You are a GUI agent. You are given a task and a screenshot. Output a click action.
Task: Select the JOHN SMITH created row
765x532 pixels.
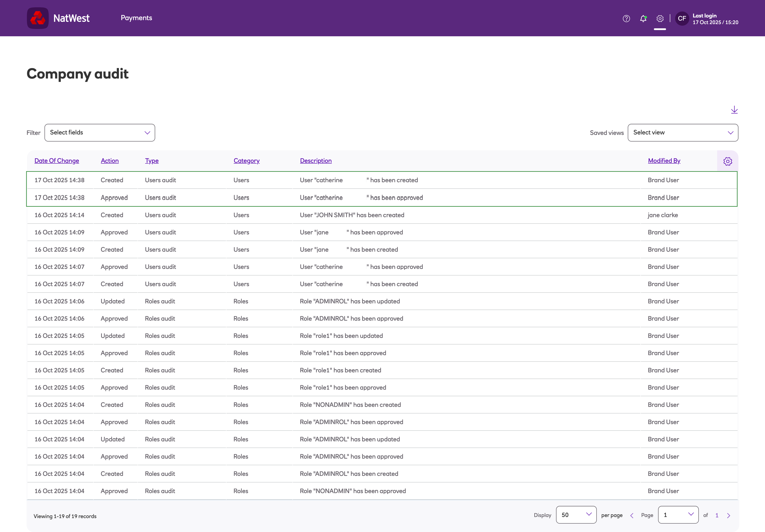pos(352,215)
